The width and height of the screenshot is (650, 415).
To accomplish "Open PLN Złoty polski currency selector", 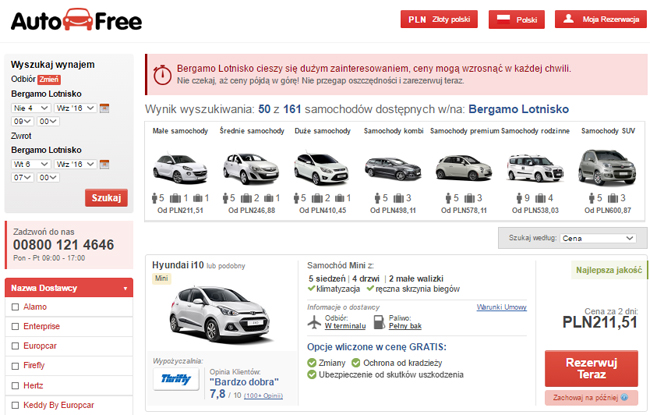I will point(439,19).
